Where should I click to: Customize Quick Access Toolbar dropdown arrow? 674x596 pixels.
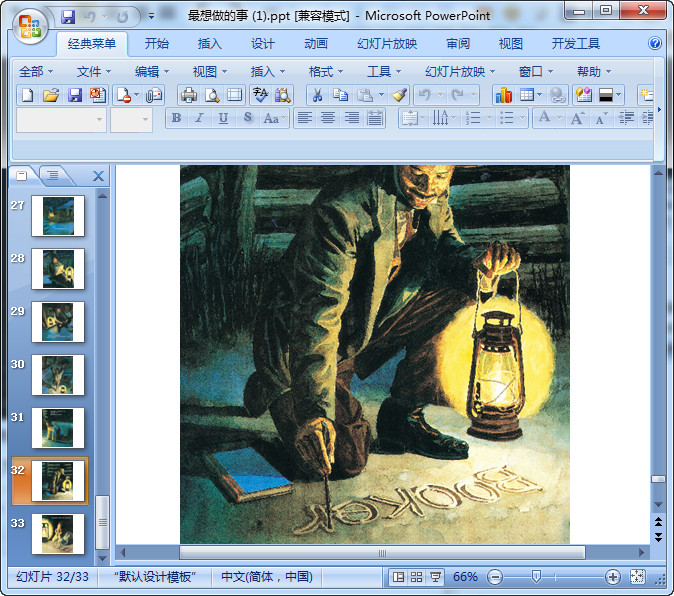[151, 16]
